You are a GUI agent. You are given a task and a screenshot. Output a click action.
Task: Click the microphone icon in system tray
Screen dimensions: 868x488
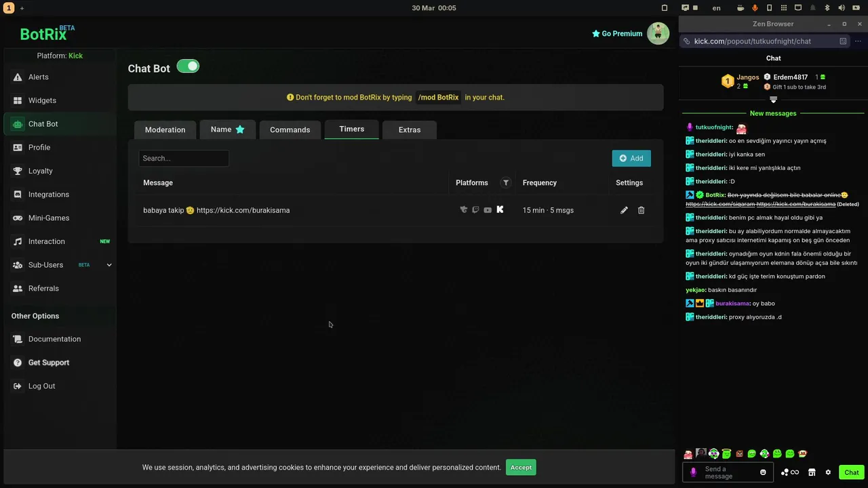(755, 8)
